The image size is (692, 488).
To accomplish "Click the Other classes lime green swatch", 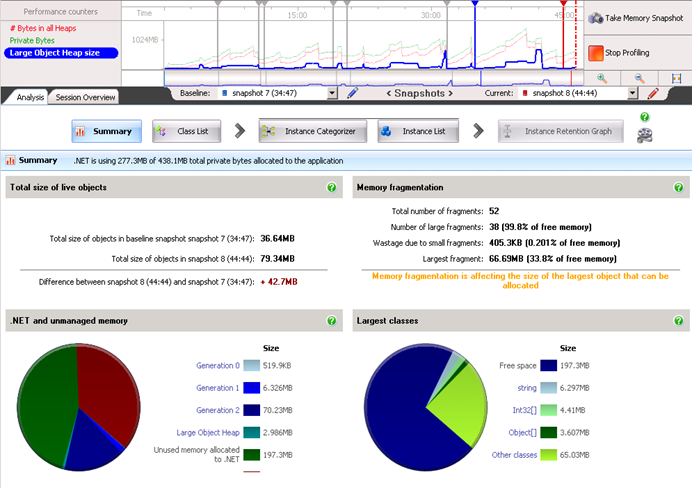I will pyautogui.click(x=549, y=455).
